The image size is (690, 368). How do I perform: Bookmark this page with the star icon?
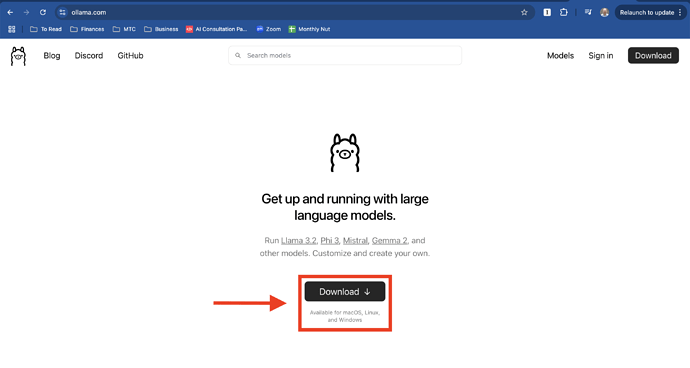click(524, 12)
